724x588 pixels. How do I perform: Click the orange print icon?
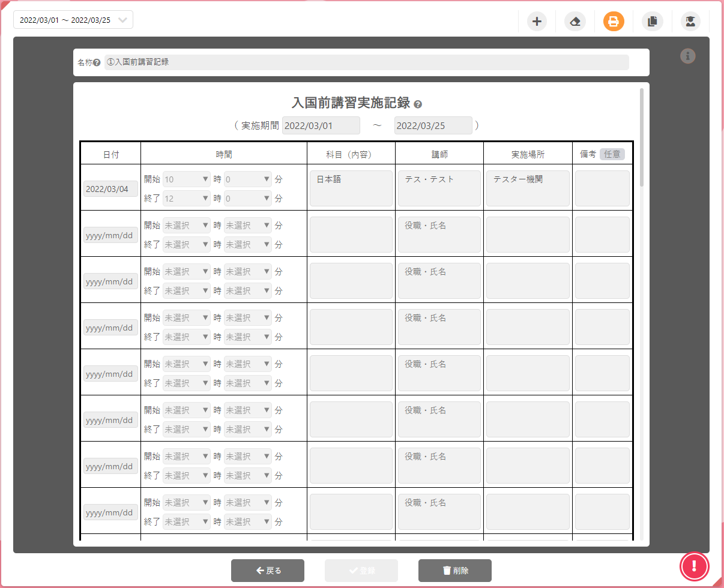point(614,22)
